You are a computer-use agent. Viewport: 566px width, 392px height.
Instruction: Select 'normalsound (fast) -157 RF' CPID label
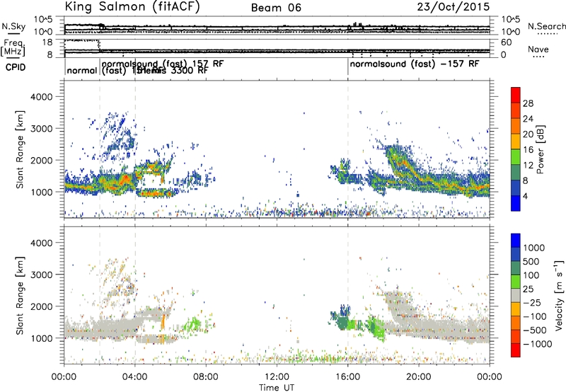415,64
